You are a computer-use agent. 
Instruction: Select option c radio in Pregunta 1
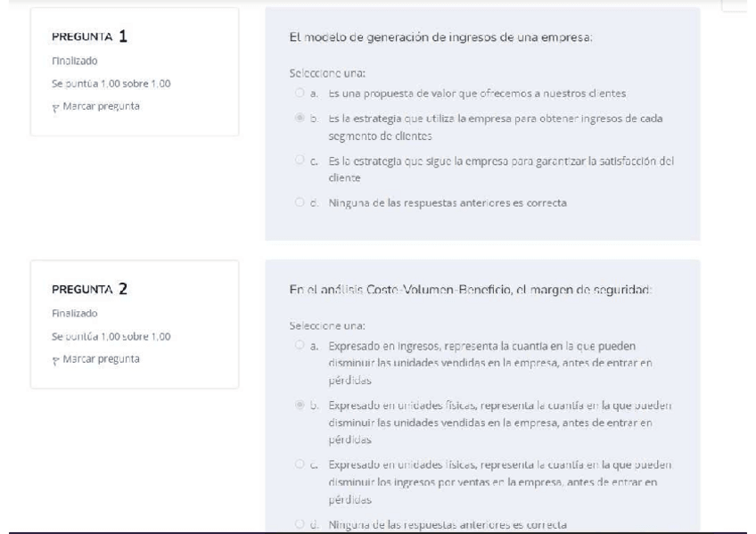pyautogui.click(x=300, y=160)
